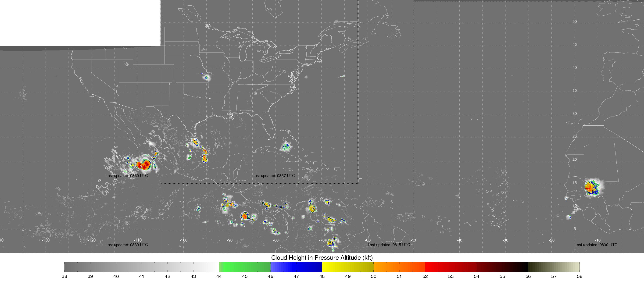Click the yellow 48-50 kft colorbar segment
Image resolution: width=644 pixels, height=281 pixels.
click(x=347, y=267)
